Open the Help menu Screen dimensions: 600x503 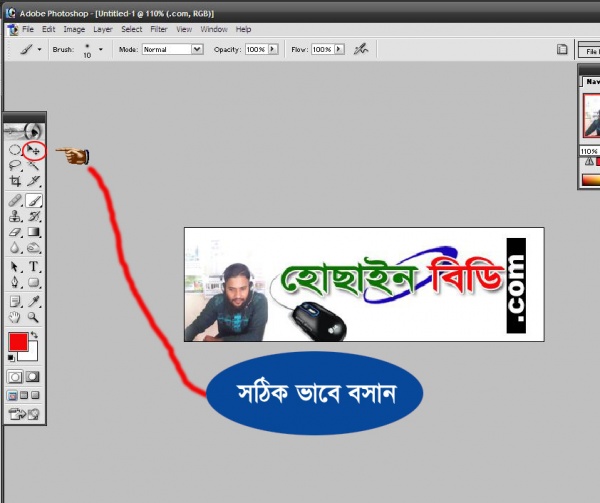[243, 29]
